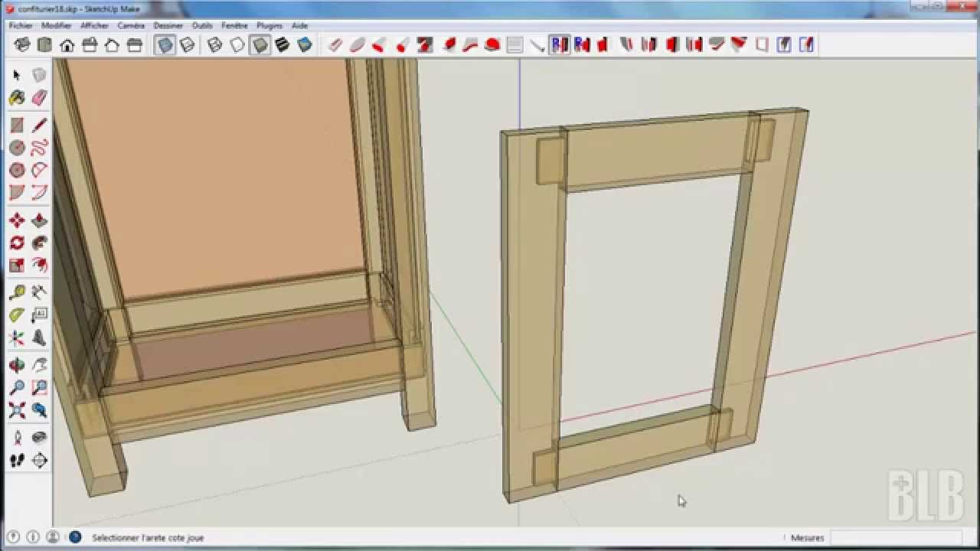Toggle X-Ray face style off
Image resolution: width=980 pixels, height=551 pixels.
click(165, 45)
